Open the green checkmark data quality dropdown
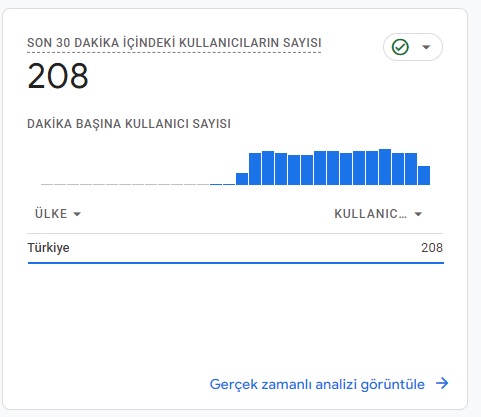Screen dimensions: 481x417 point(413,47)
